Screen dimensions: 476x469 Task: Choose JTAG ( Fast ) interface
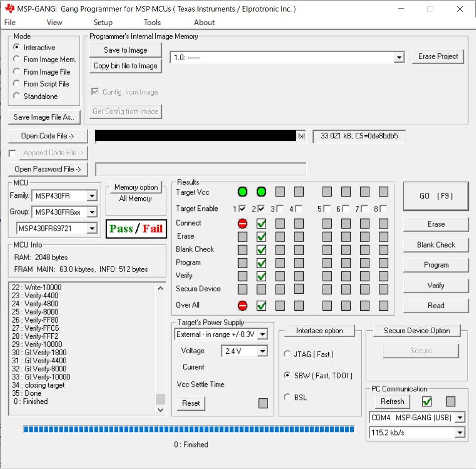pyautogui.click(x=287, y=354)
